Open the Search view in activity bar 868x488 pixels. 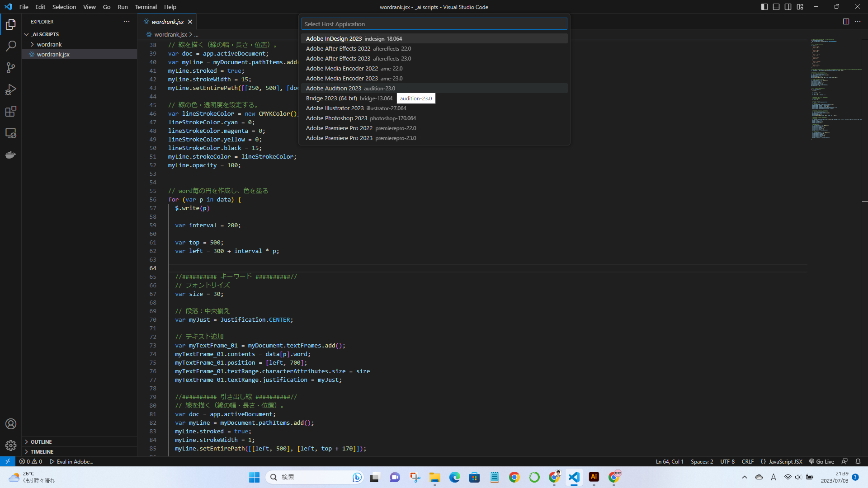(11, 46)
